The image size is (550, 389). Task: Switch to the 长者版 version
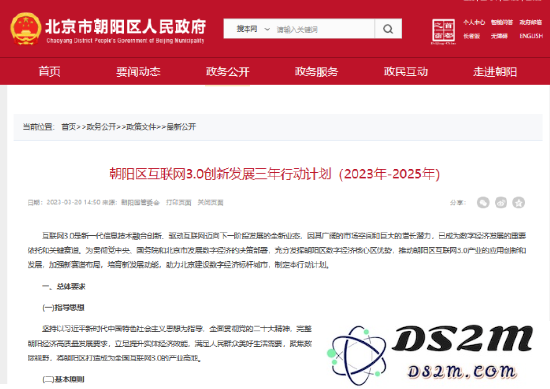[x=471, y=36]
